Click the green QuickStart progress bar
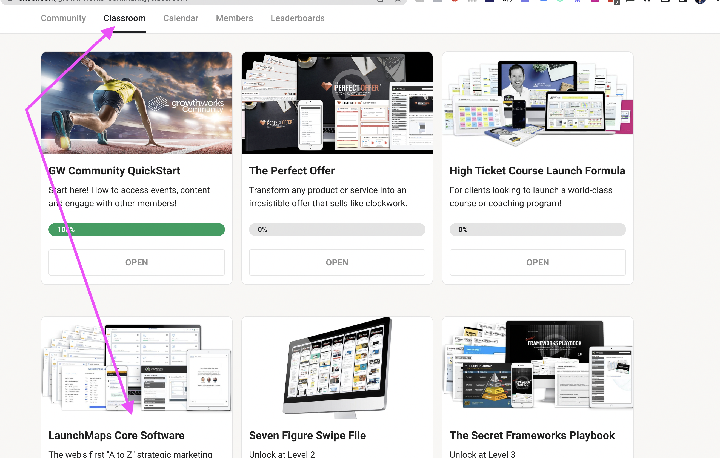Viewport: 720px width, 458px height. tap(136, 229)
